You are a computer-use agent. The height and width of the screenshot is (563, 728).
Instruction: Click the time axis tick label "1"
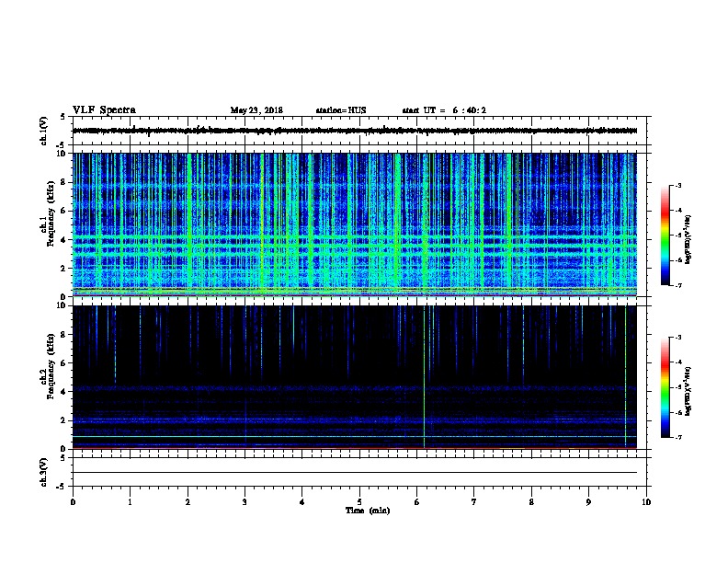click(131, 502)
